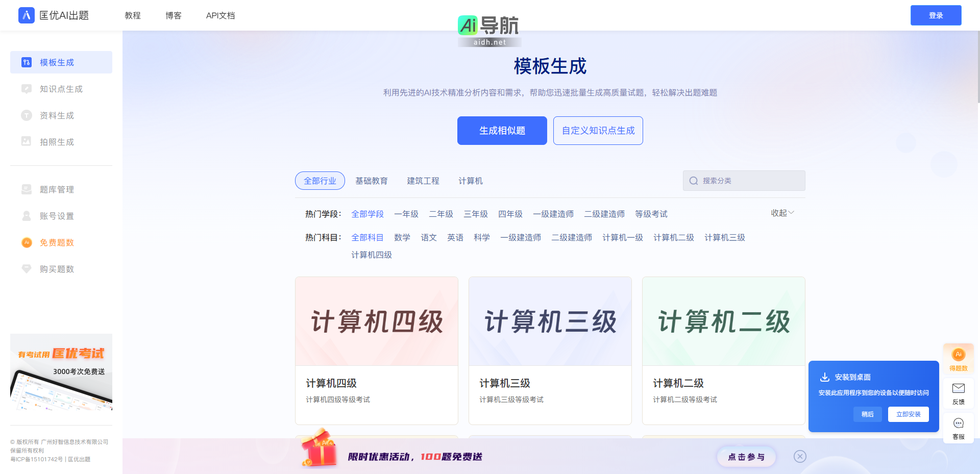Switch to the 计算机 industry tab
Image resolution: width=980 pixels, height=474 pixels.
[x=470, y=181]
